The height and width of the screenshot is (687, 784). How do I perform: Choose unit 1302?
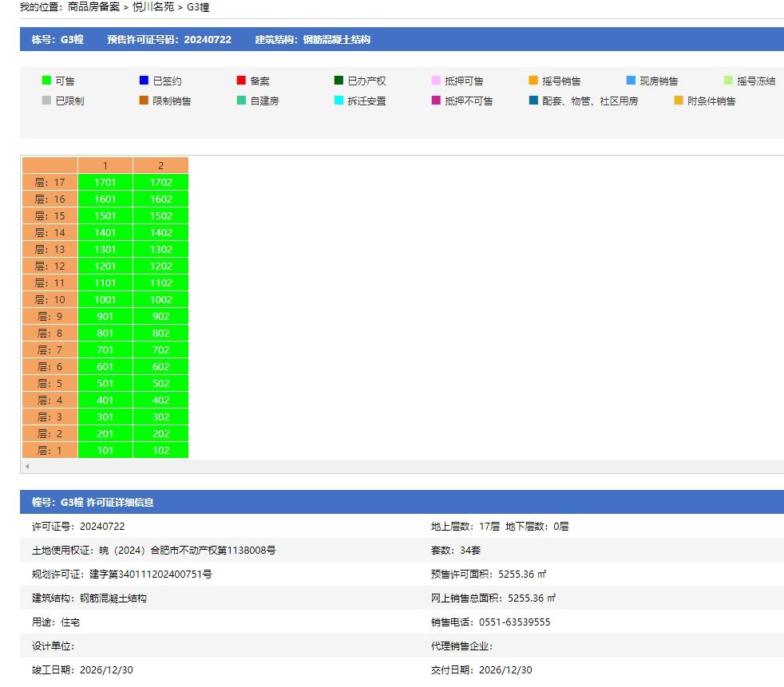pyautogui.click(x=161, y=249)
